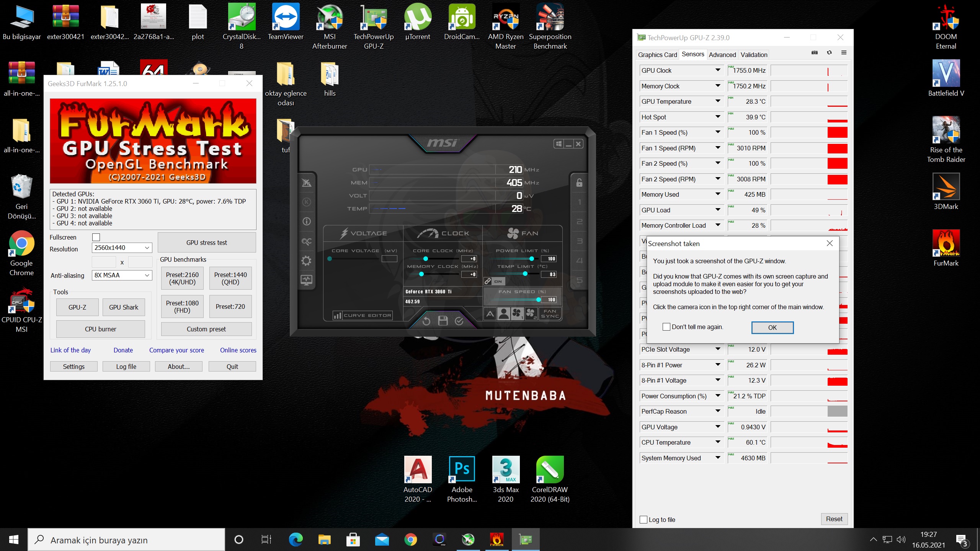Click GPU-Z camera screenshot icon
Viewport: 980px width, 551px height.
point(815,53)
